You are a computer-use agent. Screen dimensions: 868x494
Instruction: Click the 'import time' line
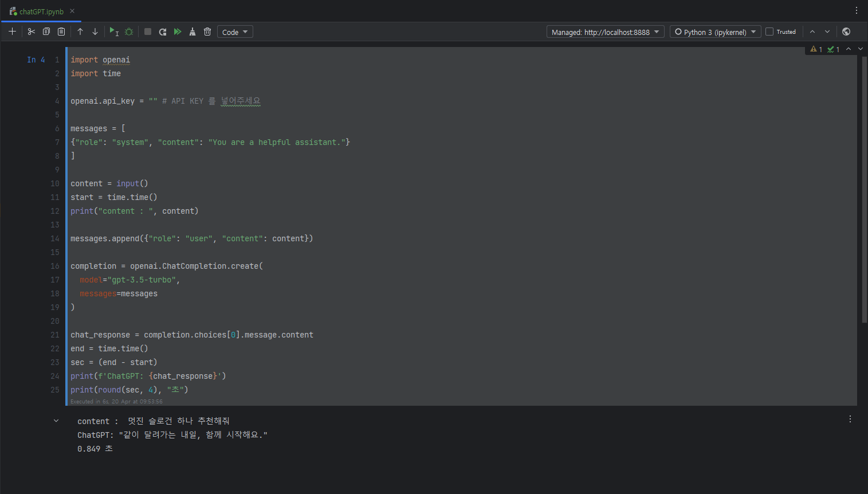(x=96, y=73)
